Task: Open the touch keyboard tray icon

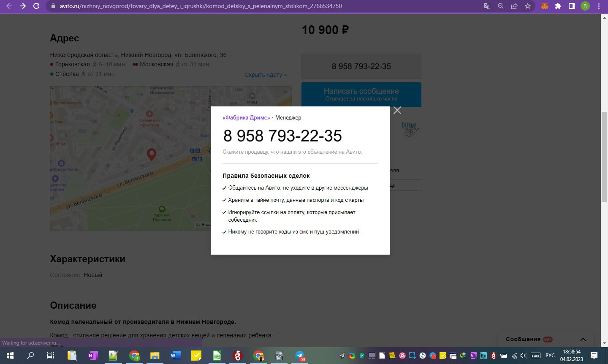Action: [535, 356]
